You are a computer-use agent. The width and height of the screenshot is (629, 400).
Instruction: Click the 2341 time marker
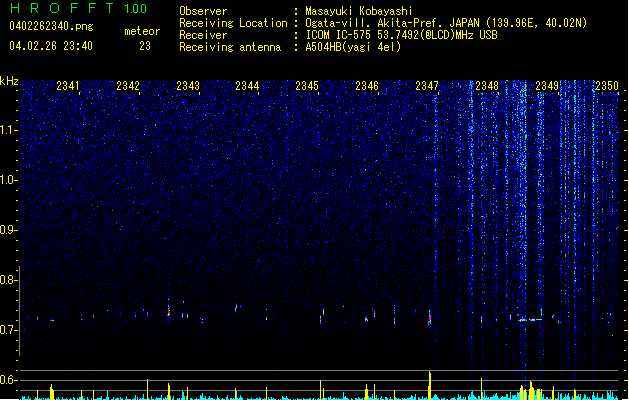point(68,86)
